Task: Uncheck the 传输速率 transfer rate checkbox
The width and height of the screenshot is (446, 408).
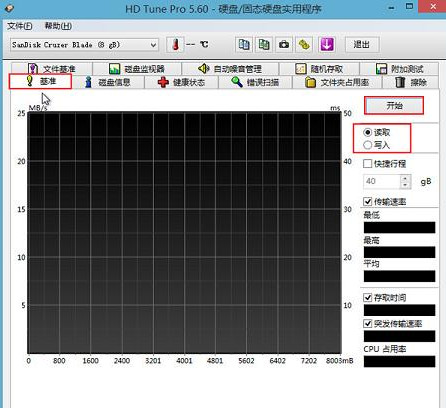Action: [x=367, y=201]
